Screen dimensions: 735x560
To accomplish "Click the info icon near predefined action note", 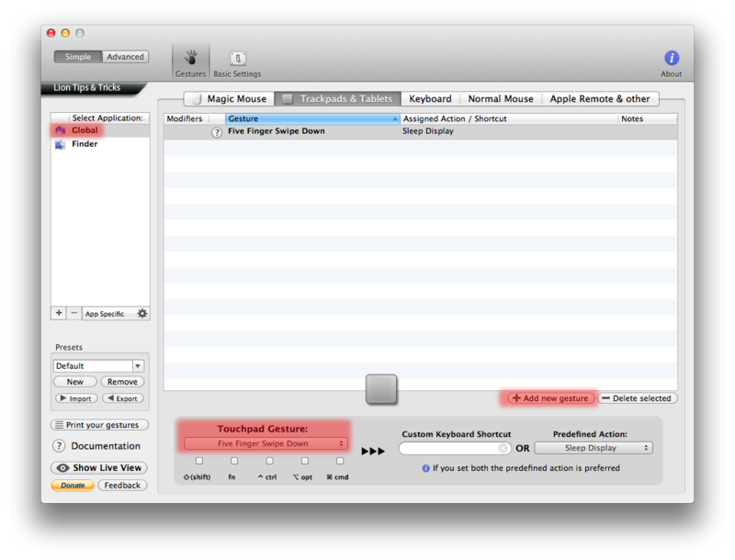I will (425, 468).
